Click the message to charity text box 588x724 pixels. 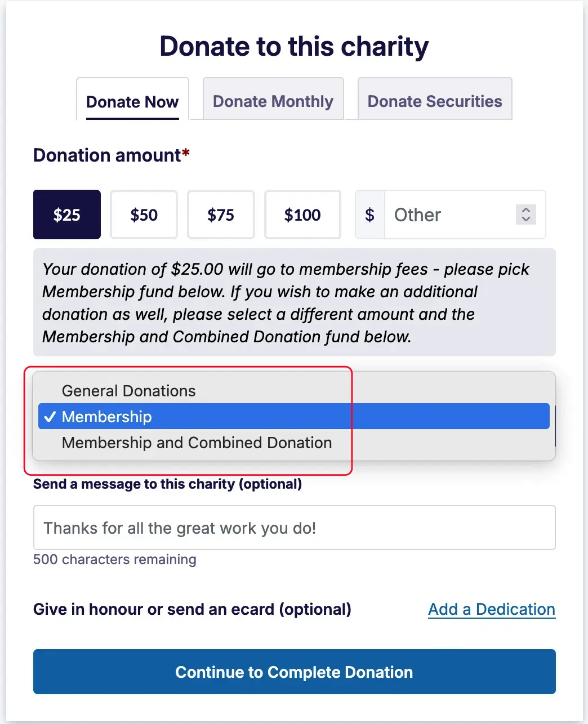coord(294,528)
